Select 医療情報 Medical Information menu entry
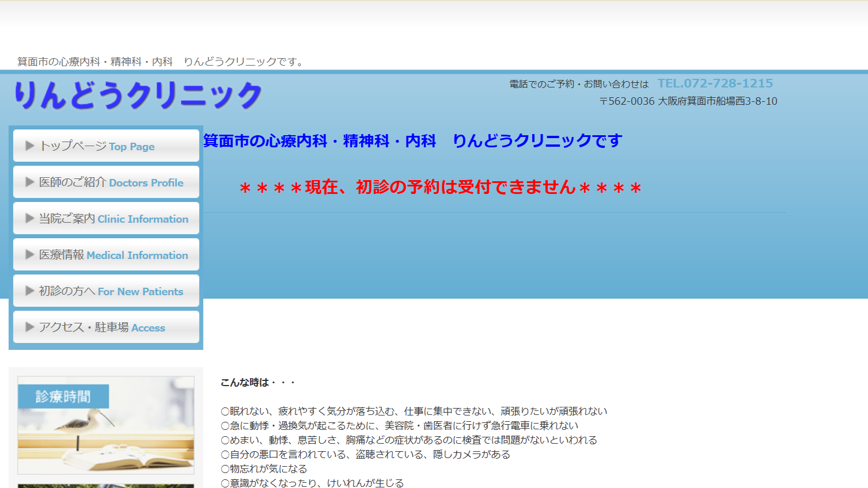 coord(106,254)
